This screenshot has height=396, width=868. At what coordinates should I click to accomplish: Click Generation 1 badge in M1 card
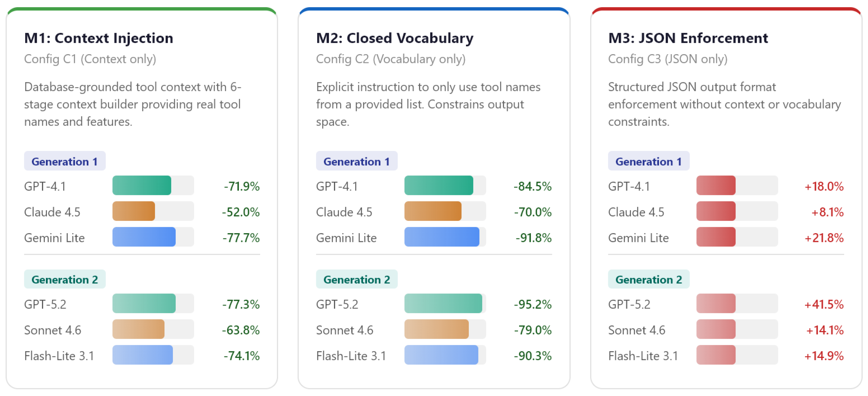65,161
